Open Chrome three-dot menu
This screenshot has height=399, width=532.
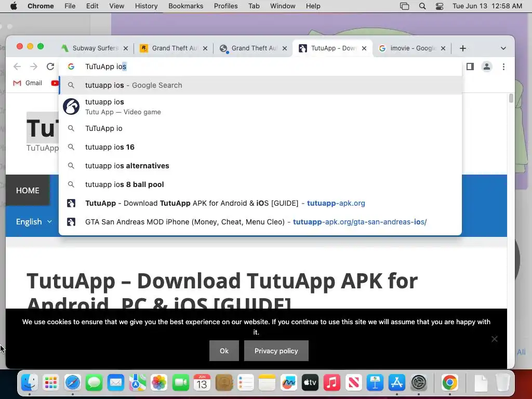pyautogui.click(x=503, y=66)
